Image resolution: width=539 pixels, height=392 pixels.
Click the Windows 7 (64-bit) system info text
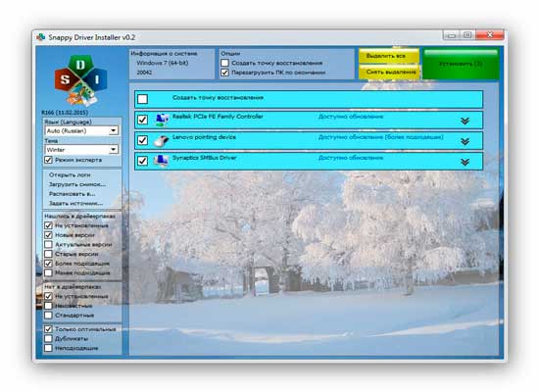[x=163, y=63]
